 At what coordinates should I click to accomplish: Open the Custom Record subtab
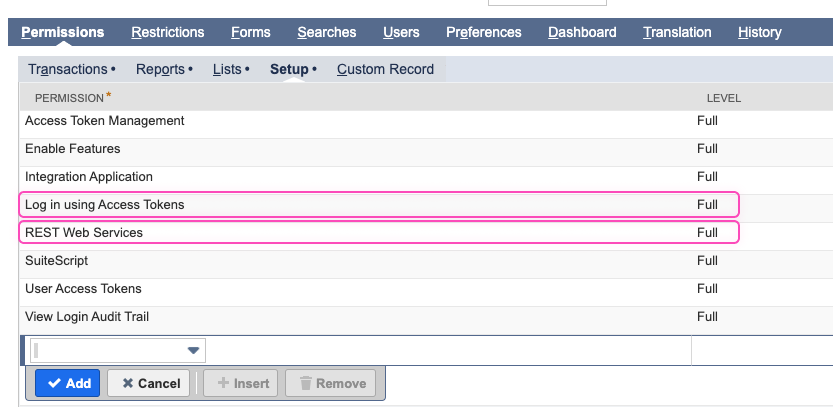pyautogui.click(x=385, y=69)
